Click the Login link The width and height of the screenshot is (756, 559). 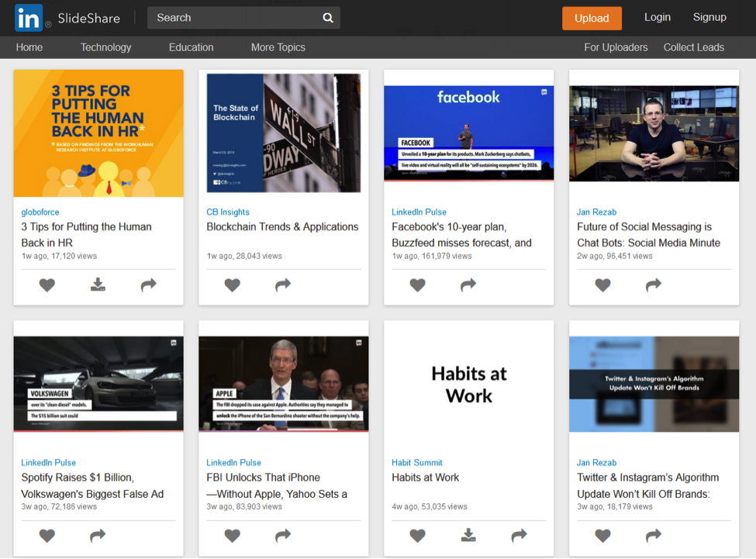tap(658, 17)
